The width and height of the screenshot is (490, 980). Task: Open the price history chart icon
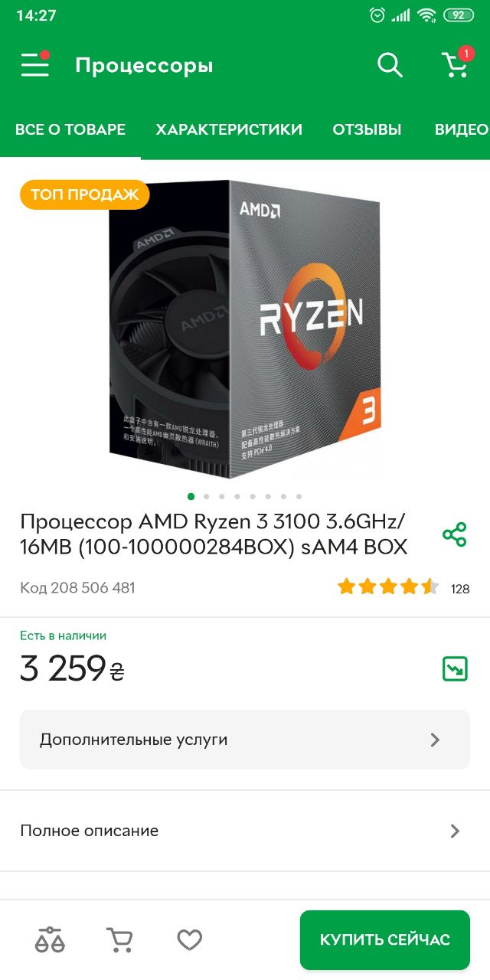coord(455,668)
